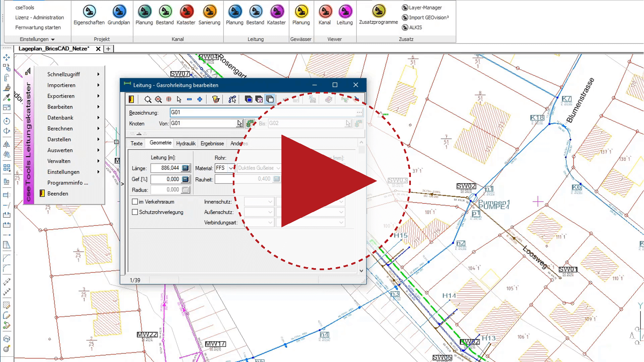Open Kanal Sanierung from the ribbon
Image resolution: width=644 pixels, height=362 pixels.
pyautogui.click(x=209, y=12)
